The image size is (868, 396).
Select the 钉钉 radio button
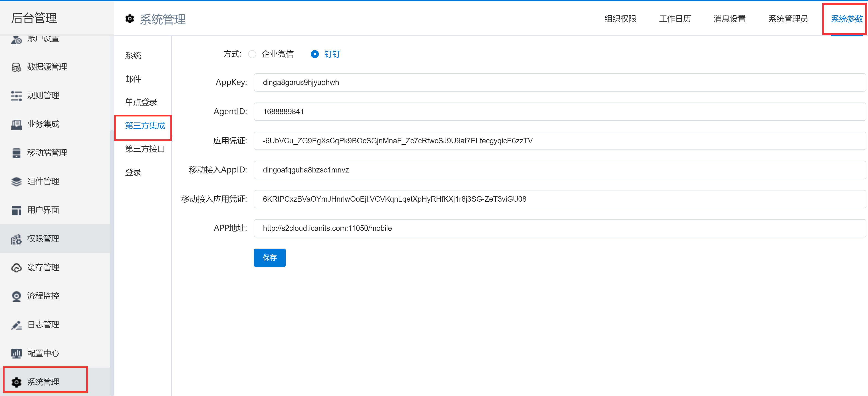click(314, 54)
